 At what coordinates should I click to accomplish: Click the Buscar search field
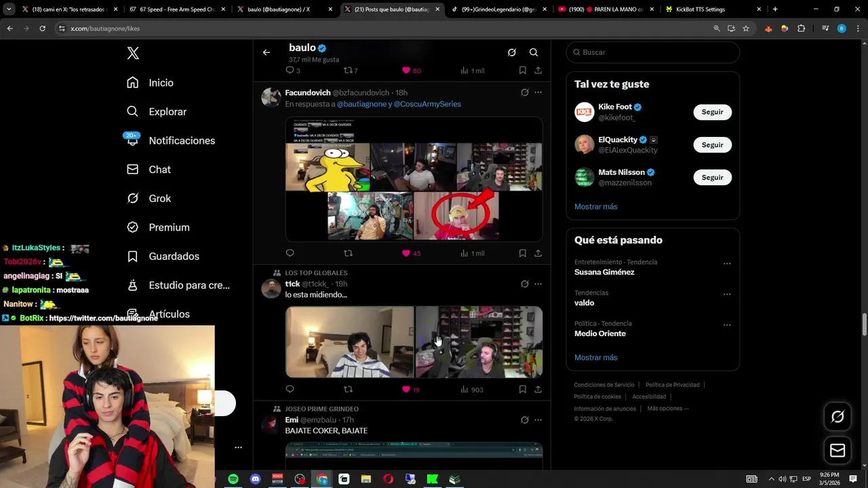pyautogui.click(x=653, y=52)
